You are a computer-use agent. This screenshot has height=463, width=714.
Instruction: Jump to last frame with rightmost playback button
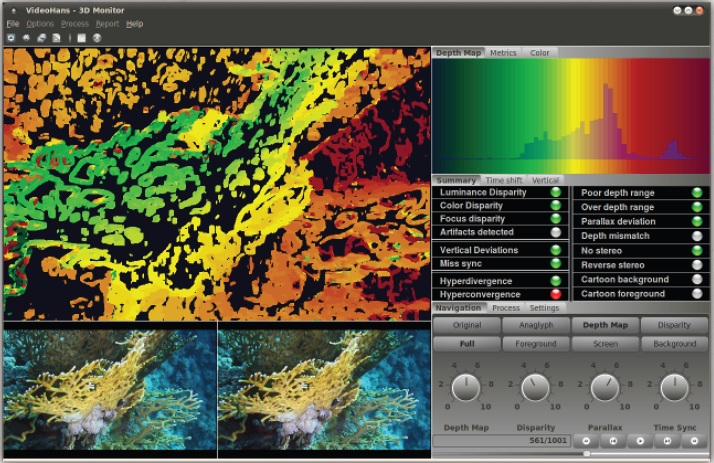point(694,441)
